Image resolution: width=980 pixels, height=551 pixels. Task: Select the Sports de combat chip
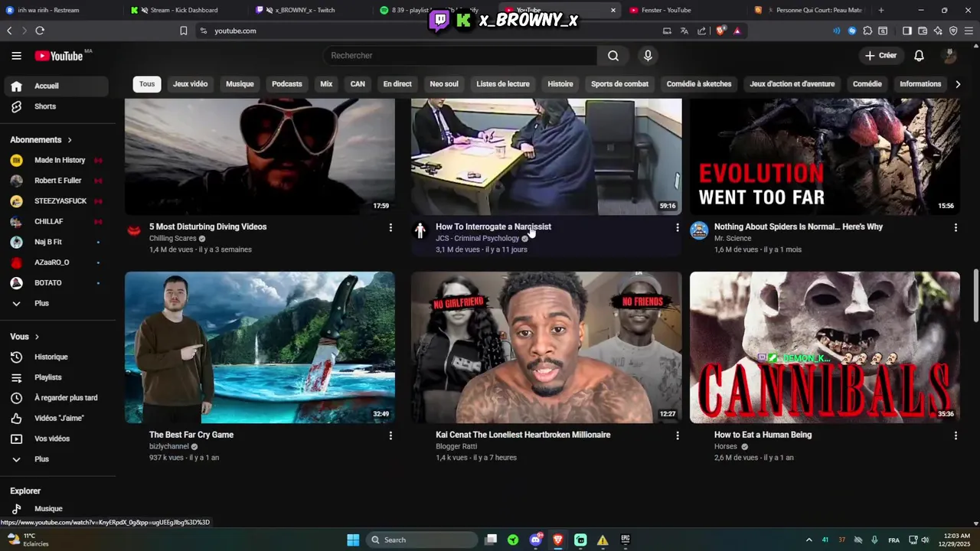619,84
